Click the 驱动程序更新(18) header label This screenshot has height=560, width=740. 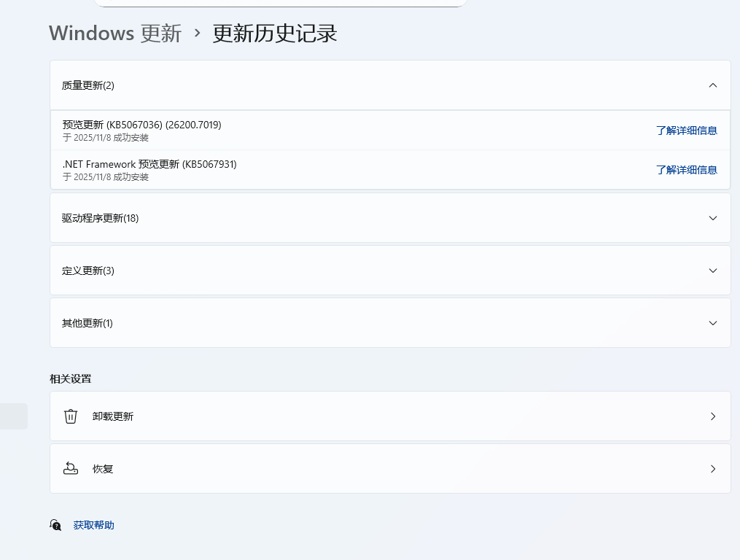100,218
